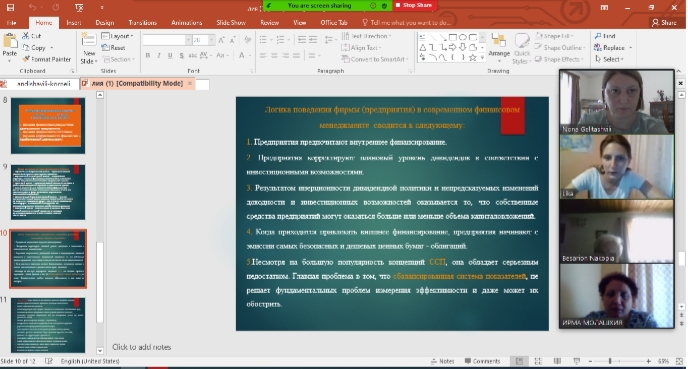Select slide 11 thumbnail

[48, 325]
